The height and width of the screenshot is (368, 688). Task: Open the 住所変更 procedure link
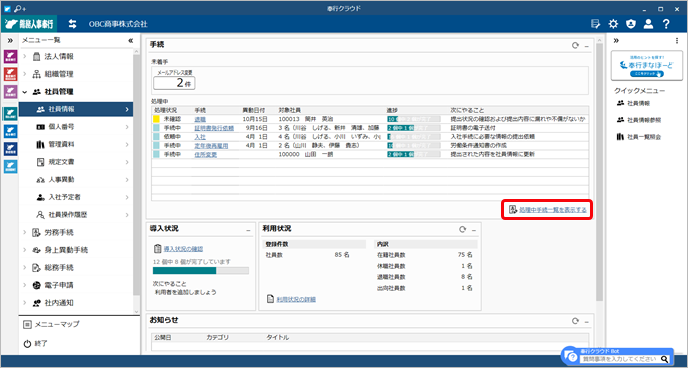pyautogui.click(x=206, y=154)
